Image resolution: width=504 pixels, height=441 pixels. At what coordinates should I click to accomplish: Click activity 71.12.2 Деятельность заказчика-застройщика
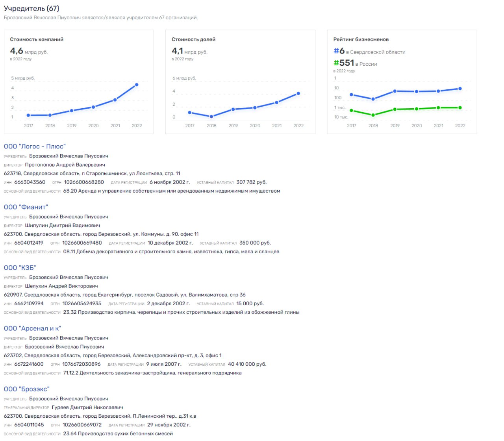[152, 373]
